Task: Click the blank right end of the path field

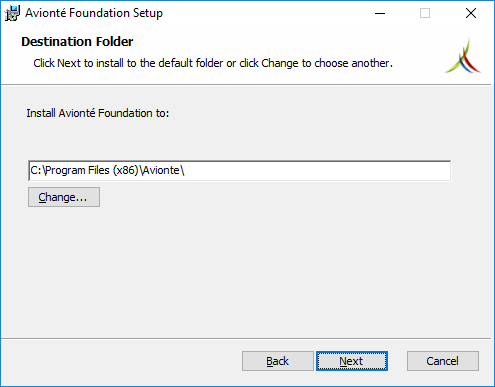Action: pyautogui.click(x=317, y=171)
